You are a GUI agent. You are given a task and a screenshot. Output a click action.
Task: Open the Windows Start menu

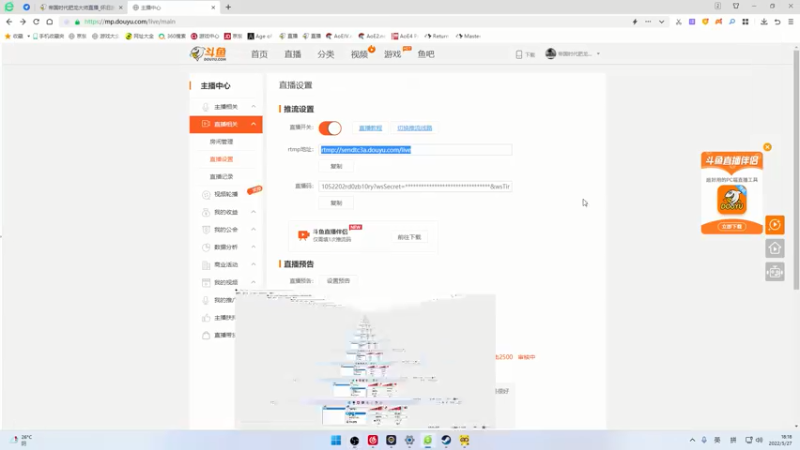(336, 440)
